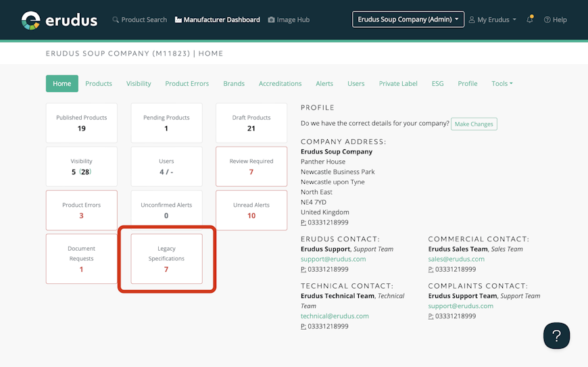This screenshot has height=367, width=588.
Task: Click the My Erudus user icon
Action: click(472, 20)
